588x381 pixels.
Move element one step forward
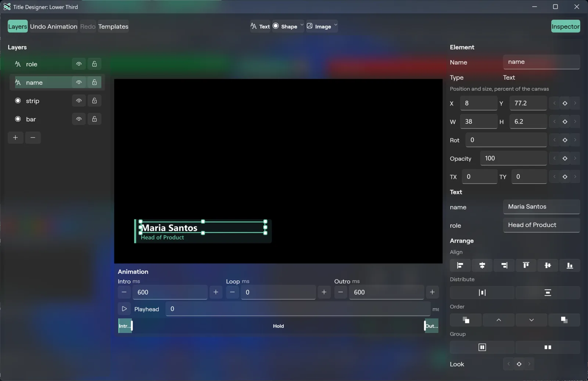(x=499, y=320)
